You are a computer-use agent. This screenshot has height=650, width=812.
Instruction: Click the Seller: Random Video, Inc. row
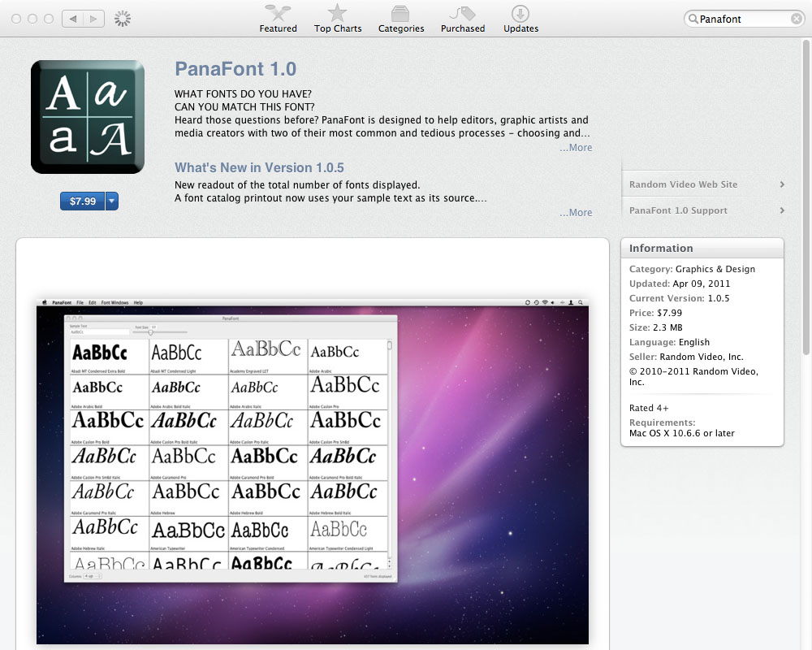(686, 357)
